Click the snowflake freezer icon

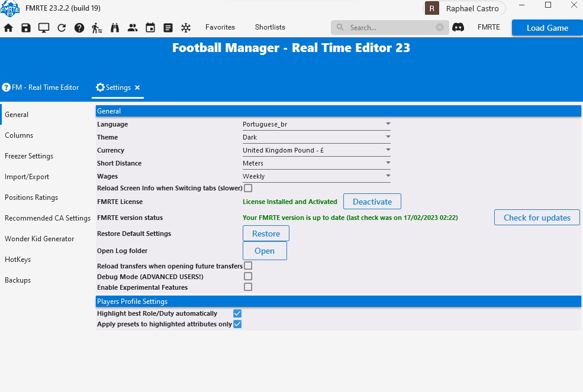coord(186,28)
